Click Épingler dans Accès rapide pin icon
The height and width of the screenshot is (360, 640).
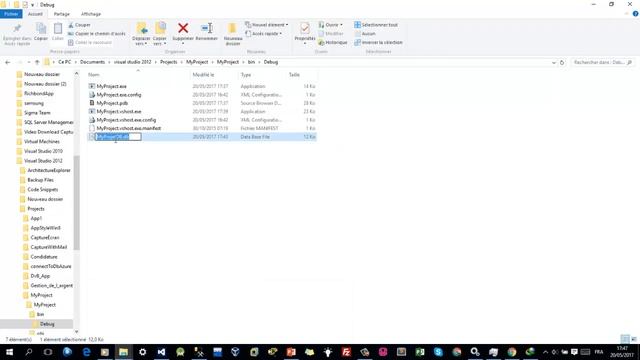point(17,29)
